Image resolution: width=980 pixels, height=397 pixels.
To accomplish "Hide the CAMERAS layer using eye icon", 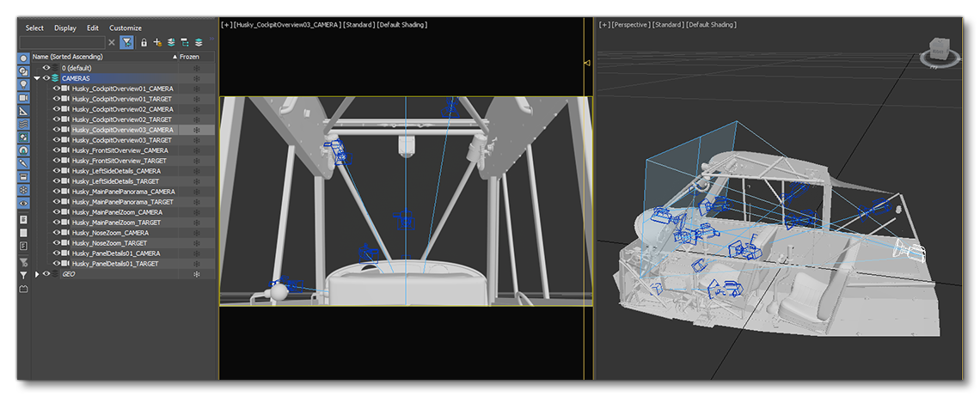I will click(x=46, y=78).
